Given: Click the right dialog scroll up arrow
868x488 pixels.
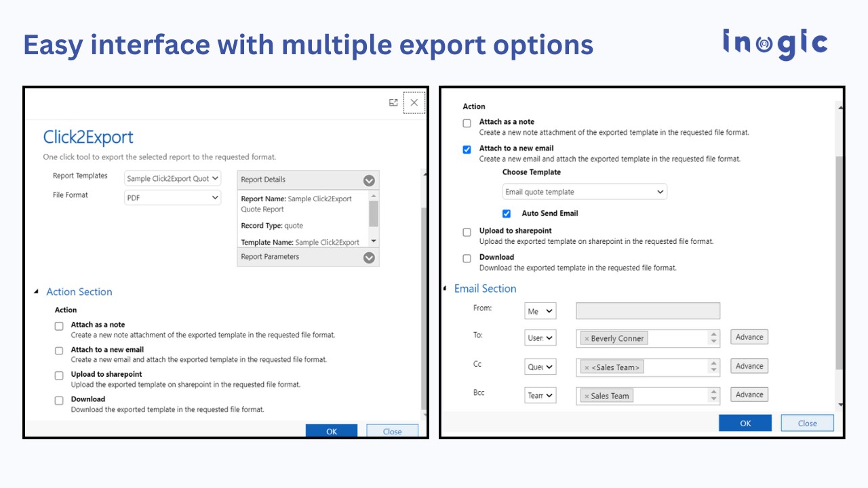Looking at the screenshot, I should (x=840, y=107).
